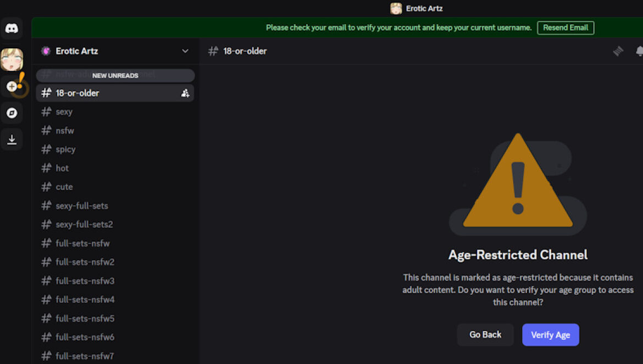
Task: Open the nsfw channel
Action: (x=115, y=131)
